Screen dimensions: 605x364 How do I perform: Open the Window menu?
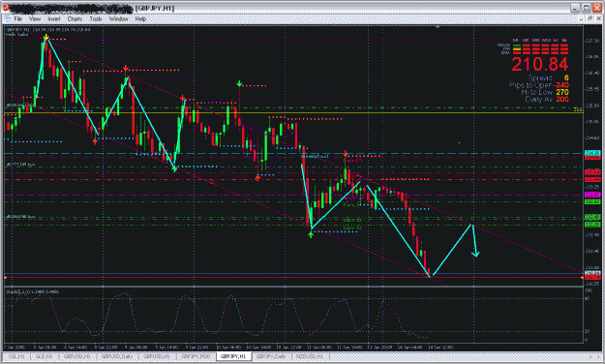(118, 18)
